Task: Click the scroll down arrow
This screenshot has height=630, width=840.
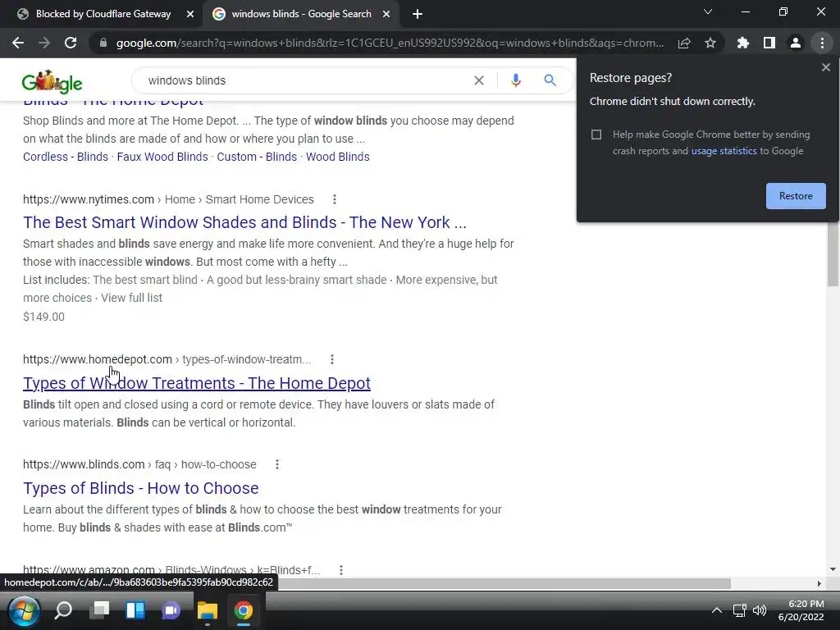Action: coord(833,569)
